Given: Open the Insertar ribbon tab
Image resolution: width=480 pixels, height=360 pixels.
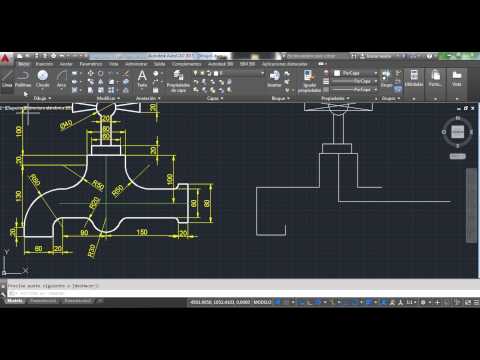Looking at the screenshot, I should click(44, 64).
